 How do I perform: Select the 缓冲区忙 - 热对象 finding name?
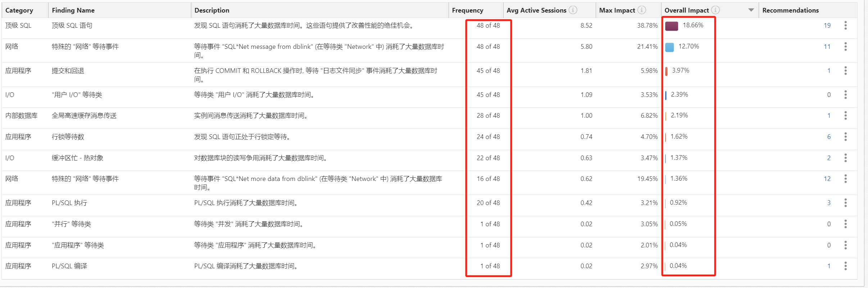[77, 158]
